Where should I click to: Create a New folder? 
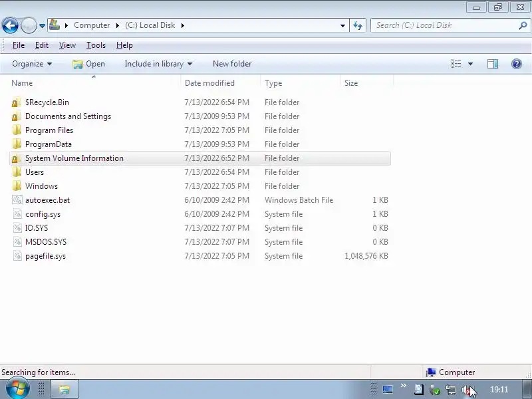232,64
